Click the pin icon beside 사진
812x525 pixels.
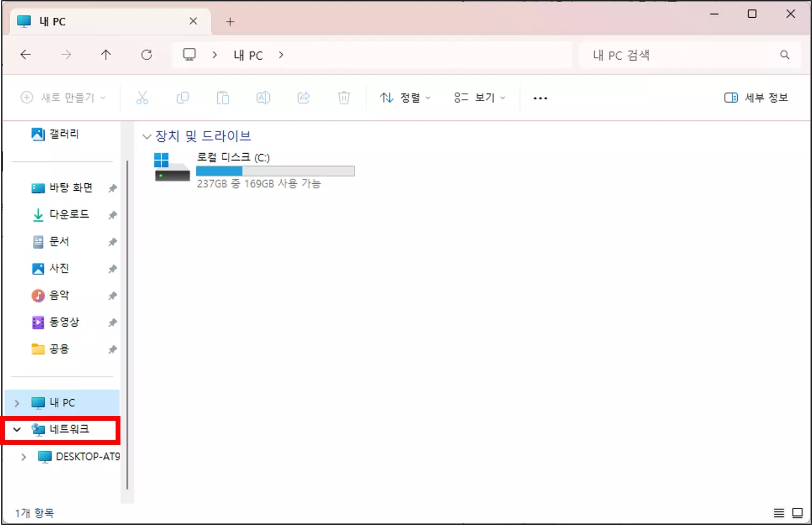coord(112,269)
